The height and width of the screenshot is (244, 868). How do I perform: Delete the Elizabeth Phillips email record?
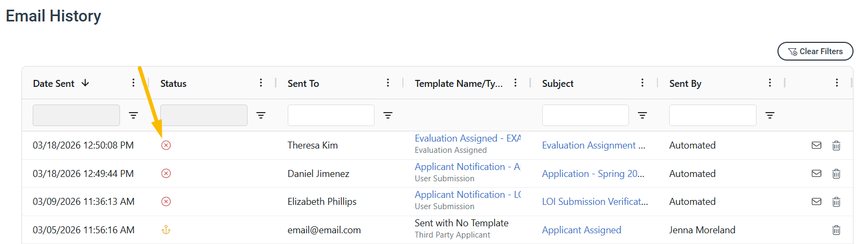tap(836, 202)
